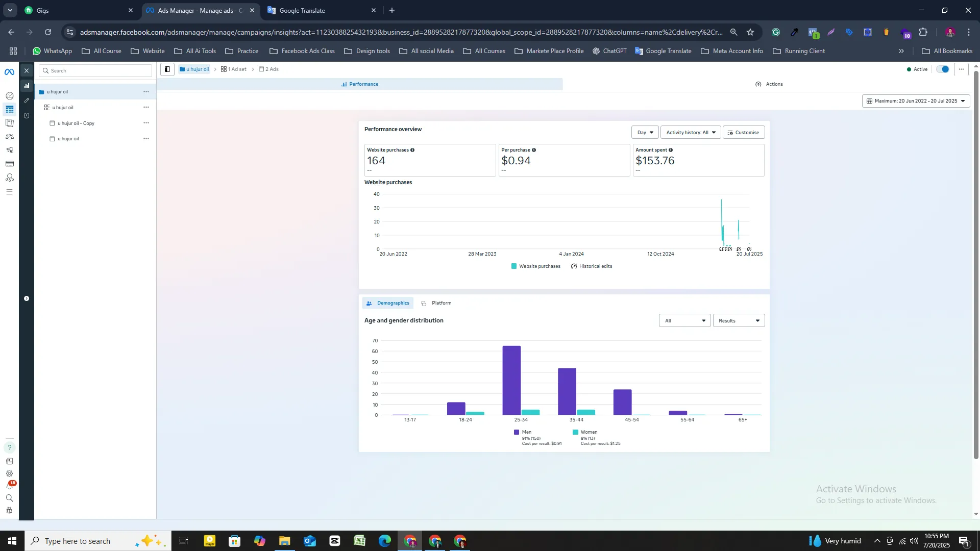This screenshot has width=980, height=551.
Task: Switch to the Platform tab
Action: point(437,303)
